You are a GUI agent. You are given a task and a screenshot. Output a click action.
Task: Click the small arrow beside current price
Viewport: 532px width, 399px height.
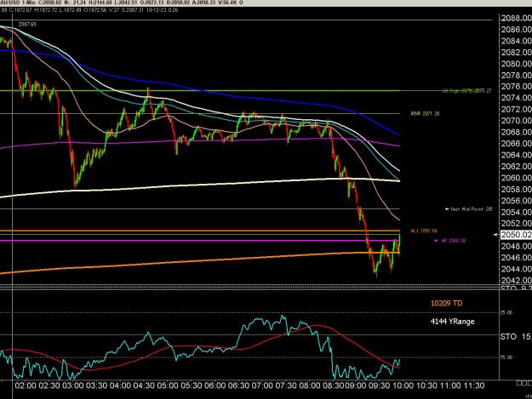495,235
